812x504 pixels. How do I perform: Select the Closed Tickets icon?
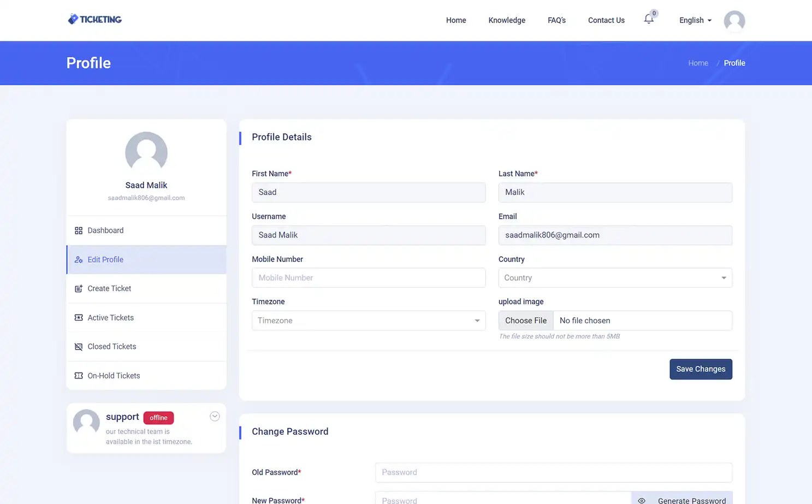click(x=78, y=346)
